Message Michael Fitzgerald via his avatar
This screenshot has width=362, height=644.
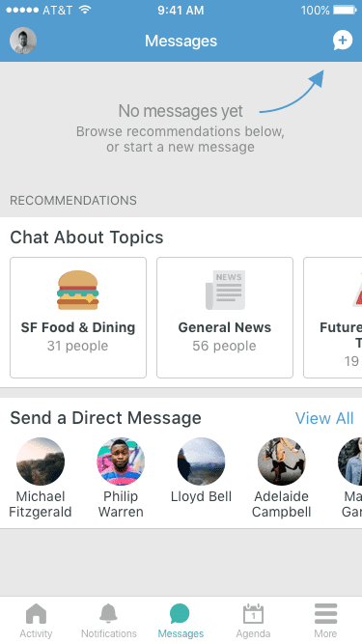pos(41,462)
